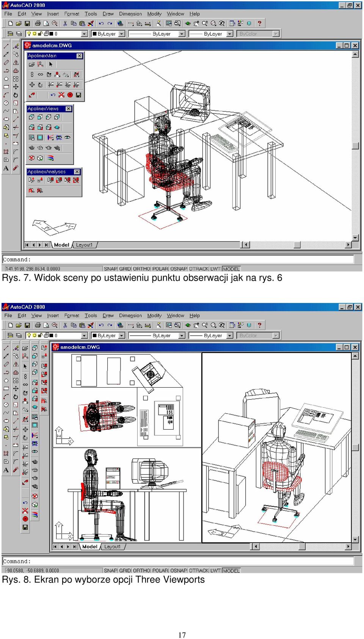Viewport: 364px width, 639px height.
Task: Click layered colored waves icon in ApolinexViews
Action: point(50,158)
